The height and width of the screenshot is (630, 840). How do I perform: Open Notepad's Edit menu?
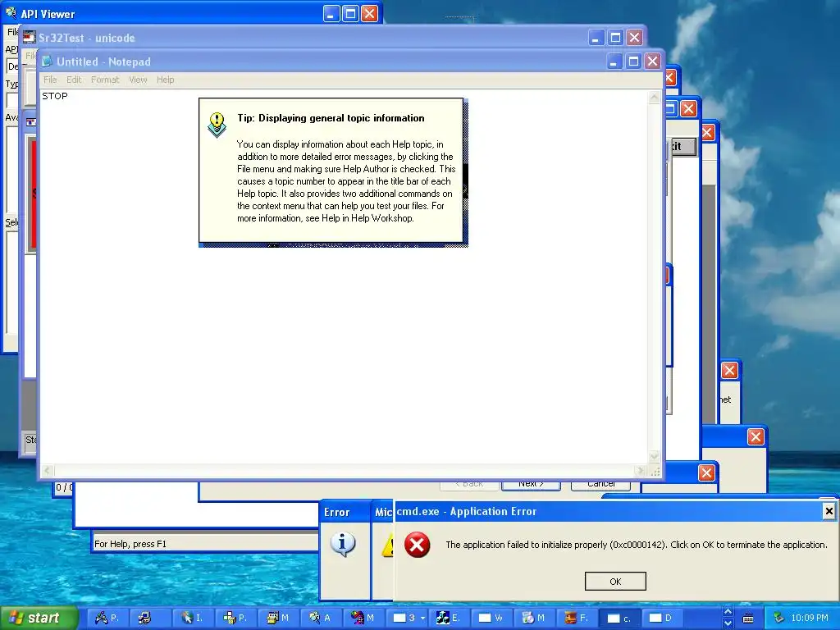coord(74,80)
